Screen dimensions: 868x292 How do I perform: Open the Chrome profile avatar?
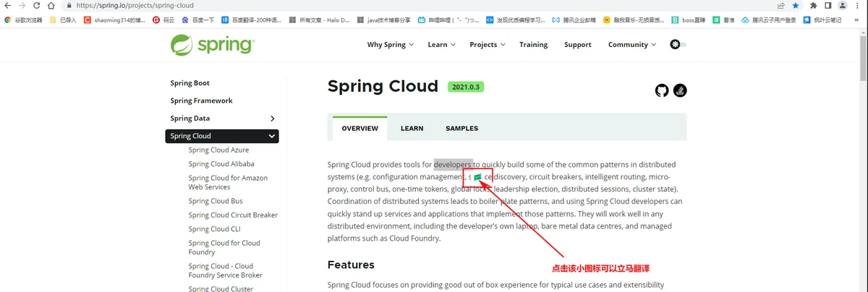pyautogui.click(x=843, y=5)
